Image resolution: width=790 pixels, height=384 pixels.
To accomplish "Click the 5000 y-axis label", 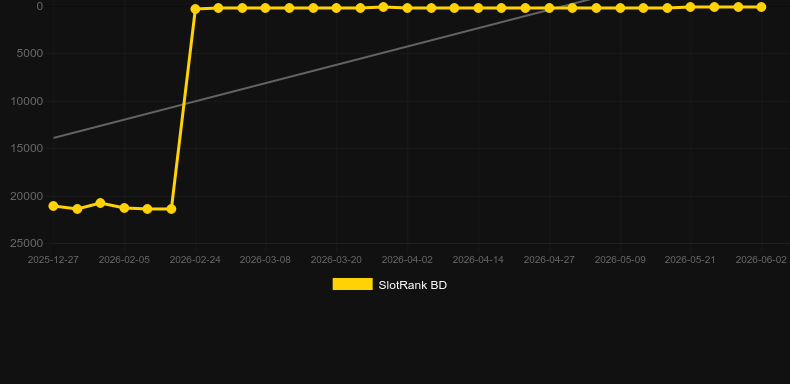I will point(30,53).
